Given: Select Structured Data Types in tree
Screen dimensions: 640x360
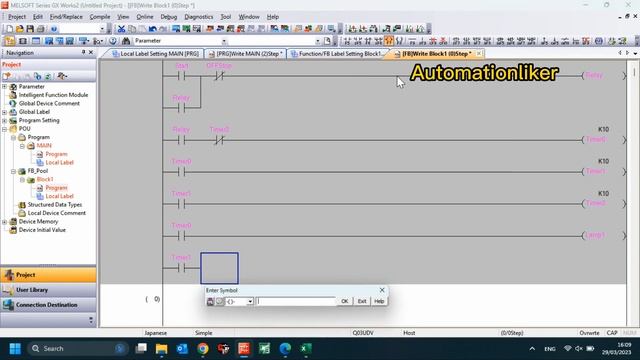Looking at the screenshot, I should (55, 205).
